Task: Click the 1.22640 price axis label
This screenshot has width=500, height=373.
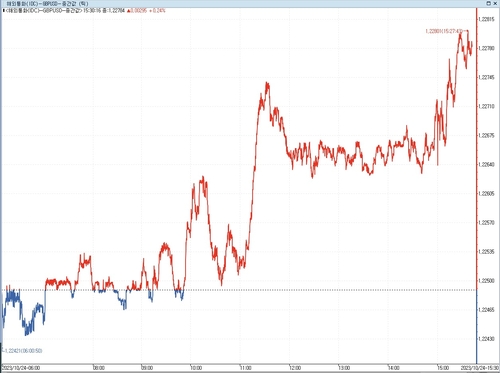Action: pos(486,164)
